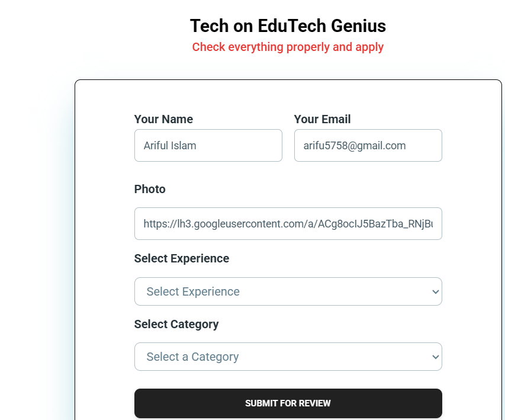Click the "Photo" field label
This screenshot has height=420, width=505.
150,189
